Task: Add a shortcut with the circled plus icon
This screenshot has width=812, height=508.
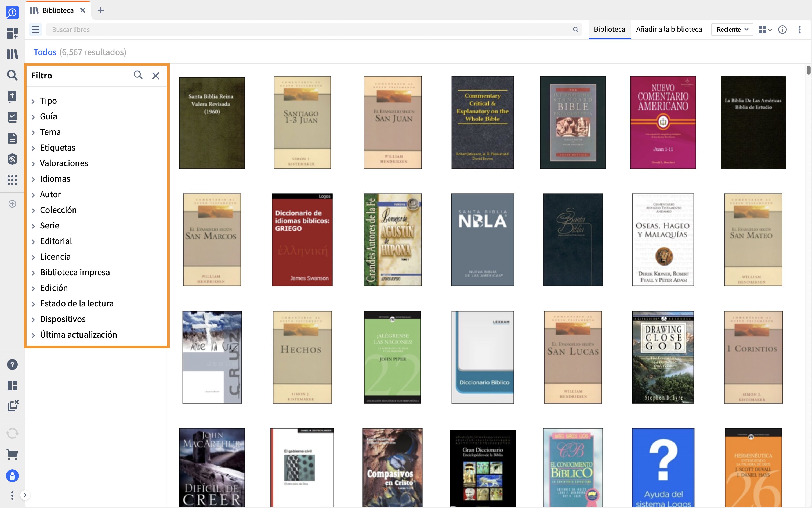Action: (12, 204)
